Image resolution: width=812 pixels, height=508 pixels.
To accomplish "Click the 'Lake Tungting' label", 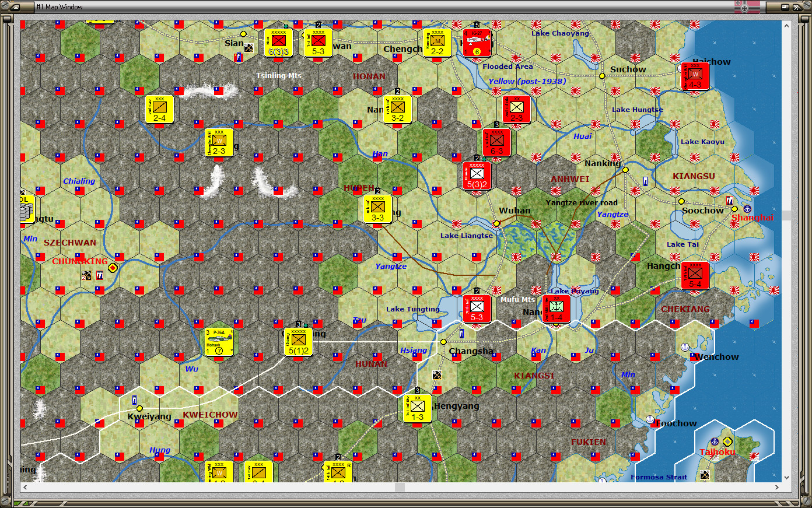I will click(x=413, y=309).
